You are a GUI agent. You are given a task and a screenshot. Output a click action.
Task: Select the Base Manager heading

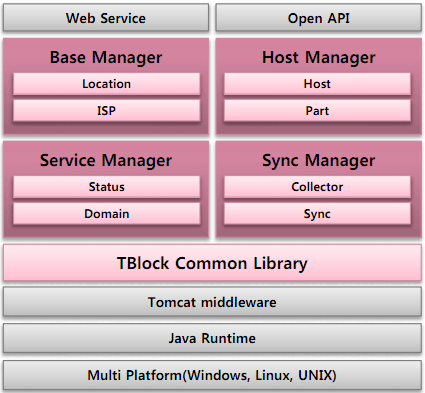tap(106, 57)
